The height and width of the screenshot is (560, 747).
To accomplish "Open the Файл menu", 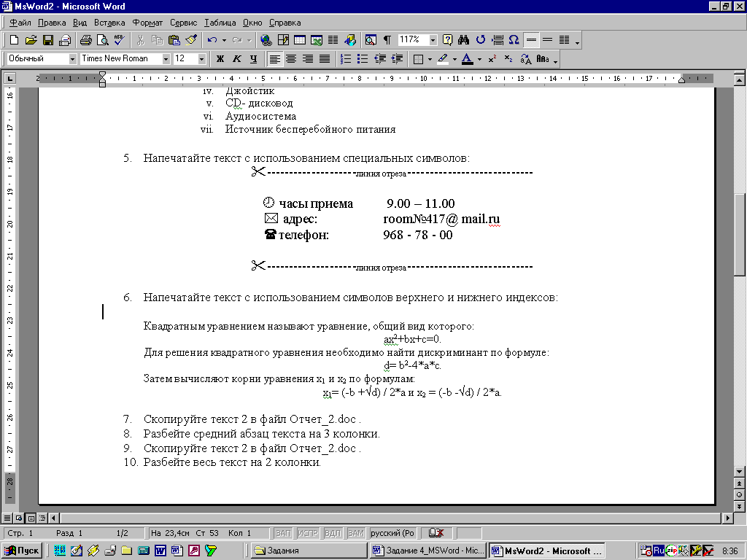I will click(x=20, y=23).
